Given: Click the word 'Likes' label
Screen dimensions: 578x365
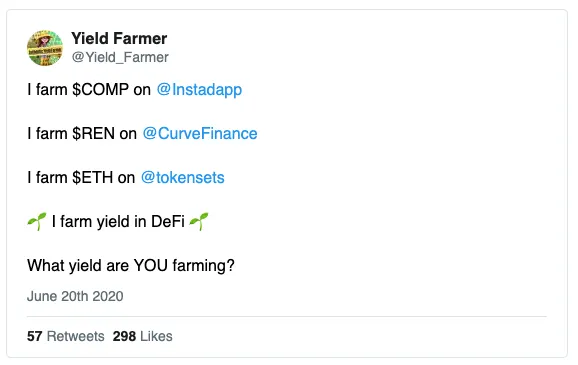Looking at the screenshot, I should click(156, 336).
